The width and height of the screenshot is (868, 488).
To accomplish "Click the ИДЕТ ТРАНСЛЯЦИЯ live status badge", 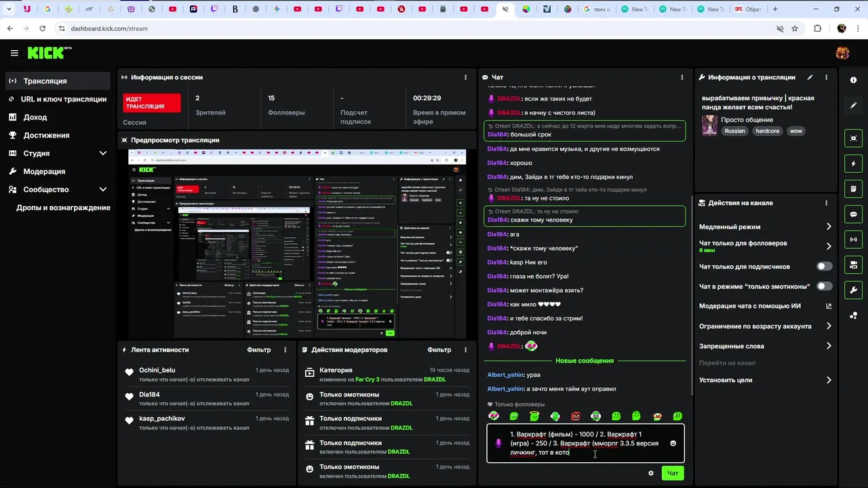I will click(152, 103).
